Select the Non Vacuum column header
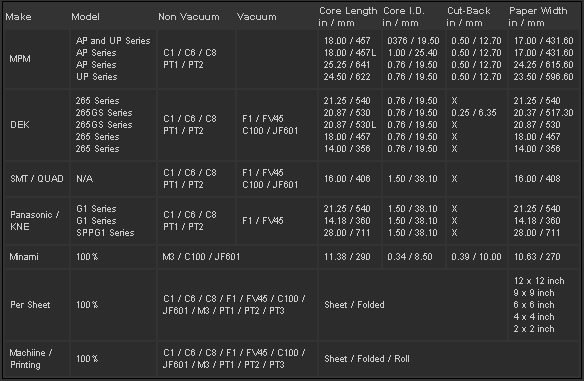584x381 pixels. point(189,17)
